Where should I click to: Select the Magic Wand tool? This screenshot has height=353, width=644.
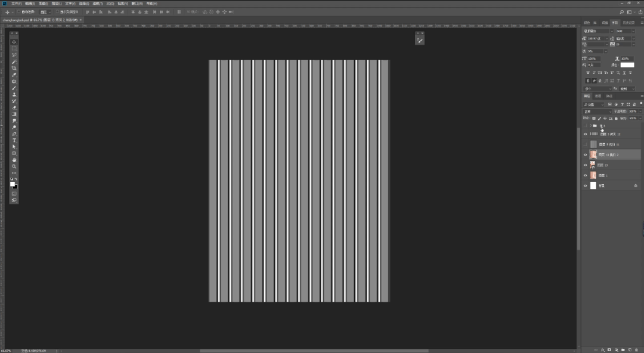[x=14, y=61]
